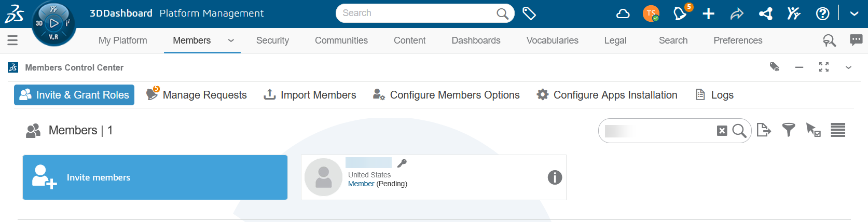
Task: Maximize the Members Control Center widget
Action: 824,67
